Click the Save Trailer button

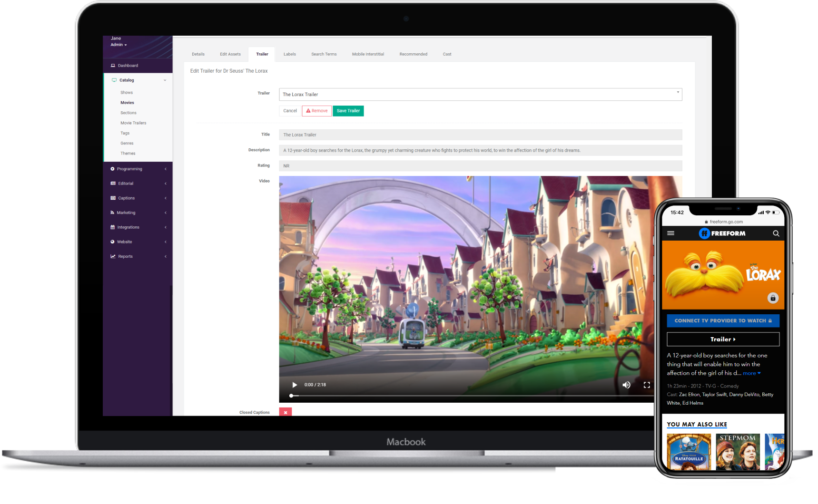(348, 111)
